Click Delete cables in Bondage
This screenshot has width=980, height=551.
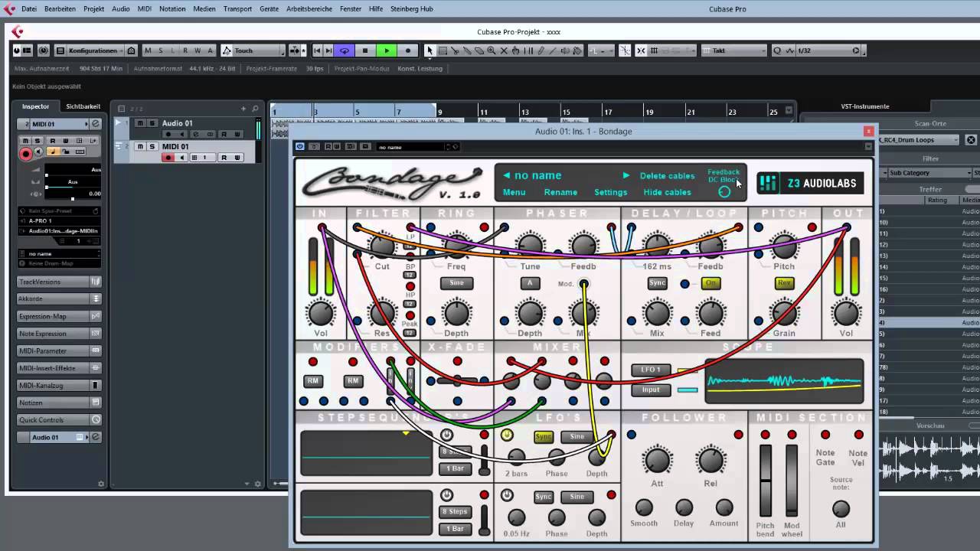pyautogui.click(x=667, y=176)
